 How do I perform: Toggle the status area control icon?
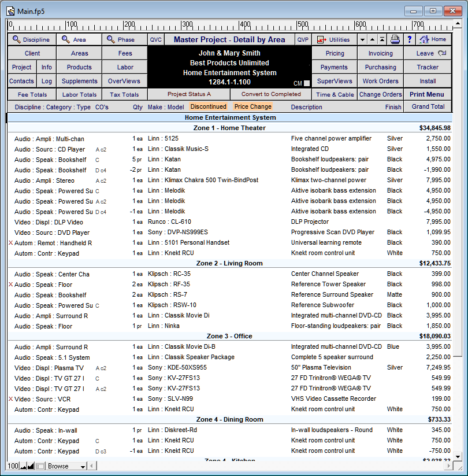(x=40, y=466)
